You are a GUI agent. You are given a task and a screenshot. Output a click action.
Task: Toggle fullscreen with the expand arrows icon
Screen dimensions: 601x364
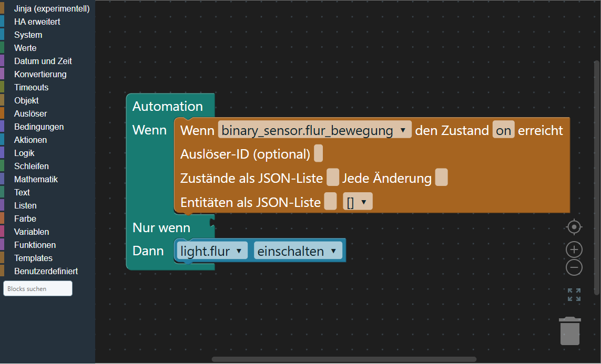[574, 295]
